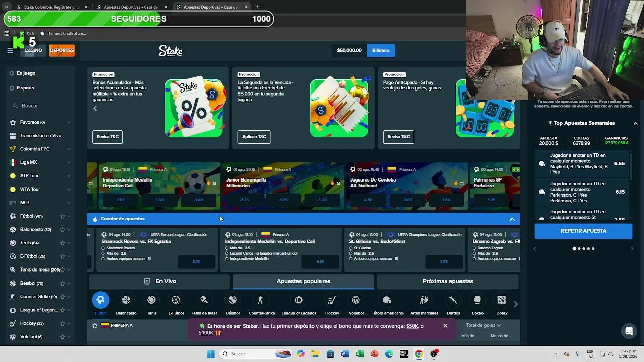
Task: Select the Tenis de mesa sport icon in the sports row
Action: coord(204,300)
